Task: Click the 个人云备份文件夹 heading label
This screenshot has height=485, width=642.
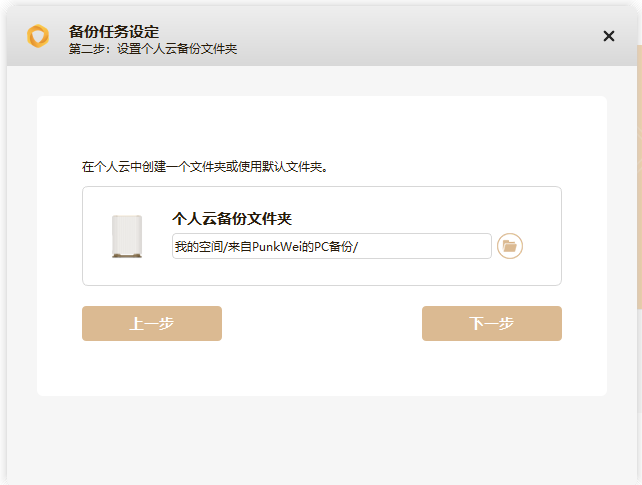Action: [232, 219]
